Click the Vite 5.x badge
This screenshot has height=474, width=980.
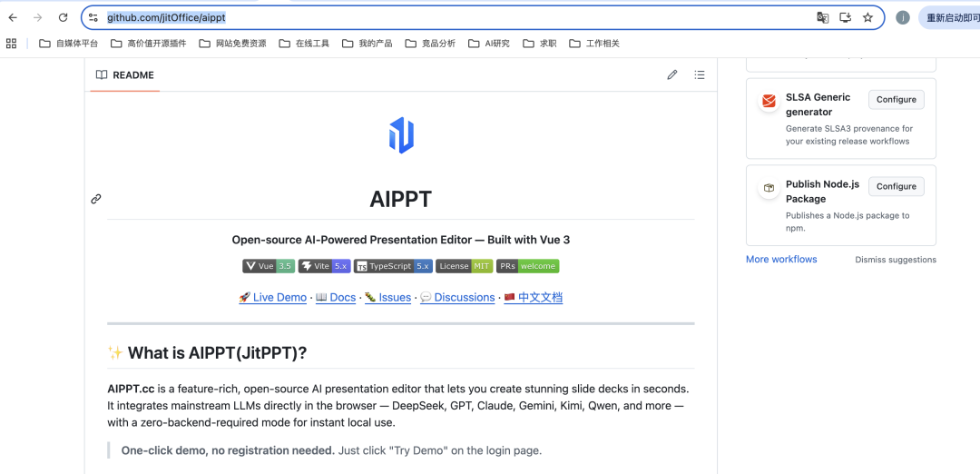point(324,266)
